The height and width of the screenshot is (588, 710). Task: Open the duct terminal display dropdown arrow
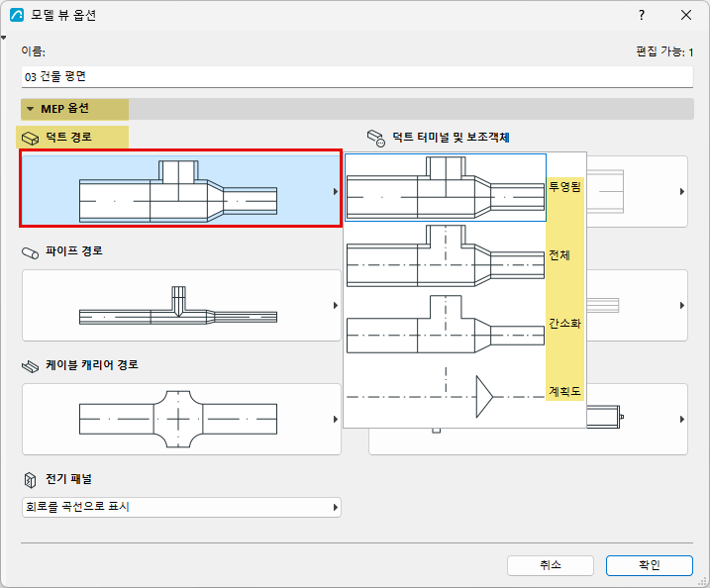tap(682, 191)
